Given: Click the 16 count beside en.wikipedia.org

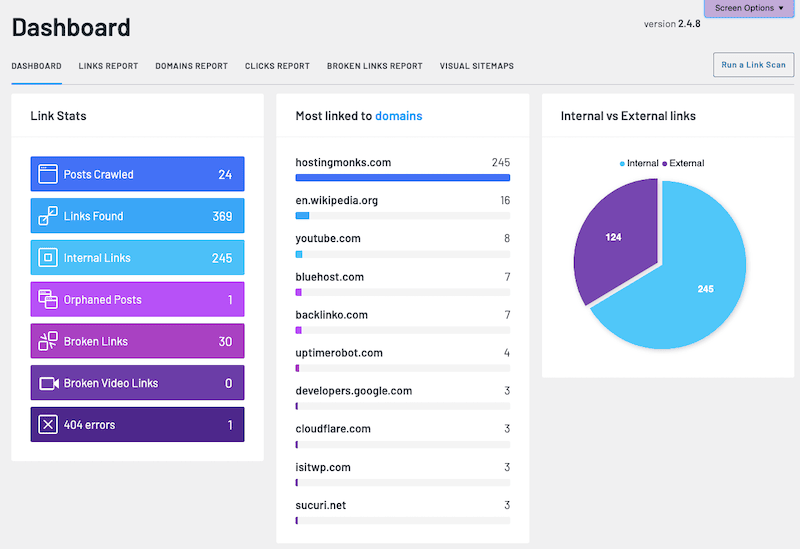Looking at the screenshot, I should (x=505, y=201).
